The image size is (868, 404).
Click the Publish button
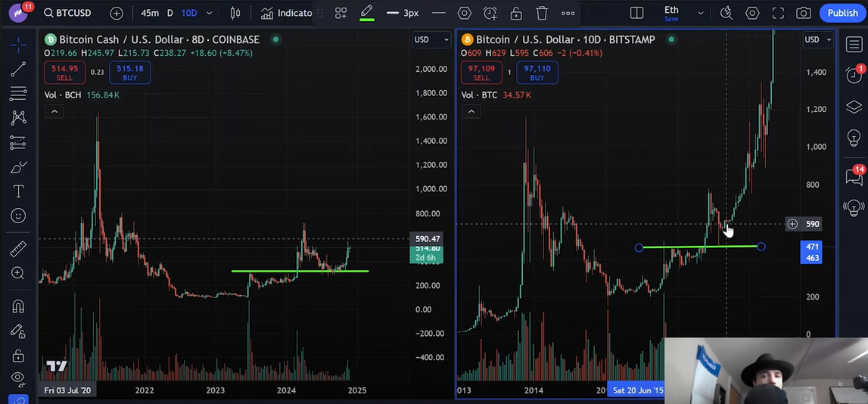[842, 14]
